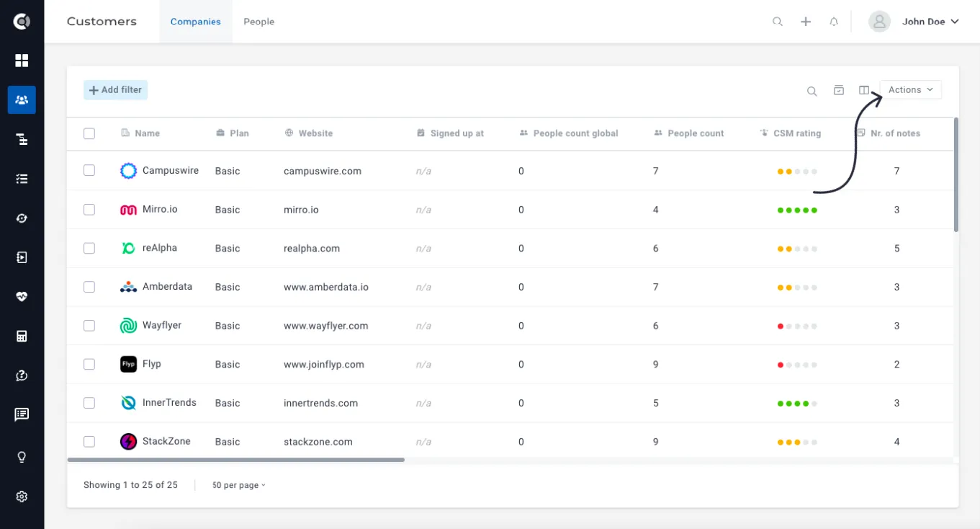980x529 pixels.
Task: Expand the John Doe user menu
Action: (x=930, y=22)
